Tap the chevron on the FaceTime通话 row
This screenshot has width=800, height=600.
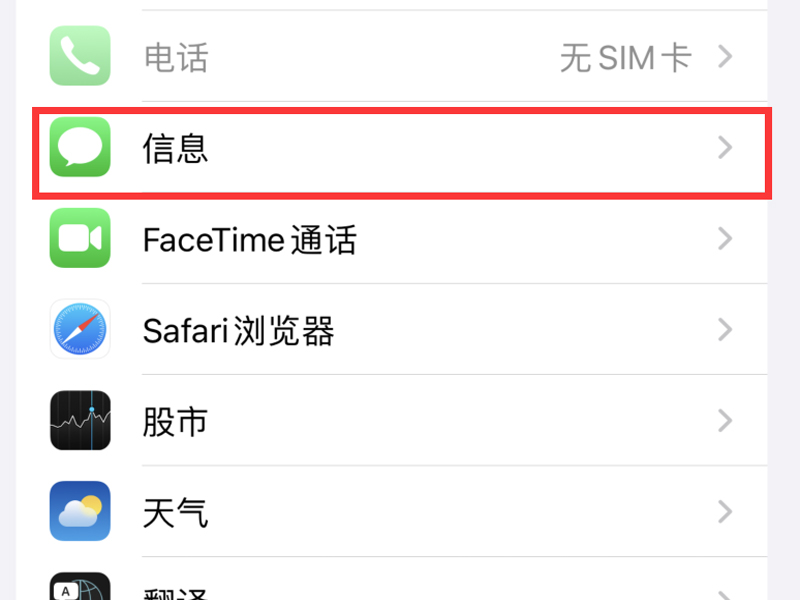point(726,239)
